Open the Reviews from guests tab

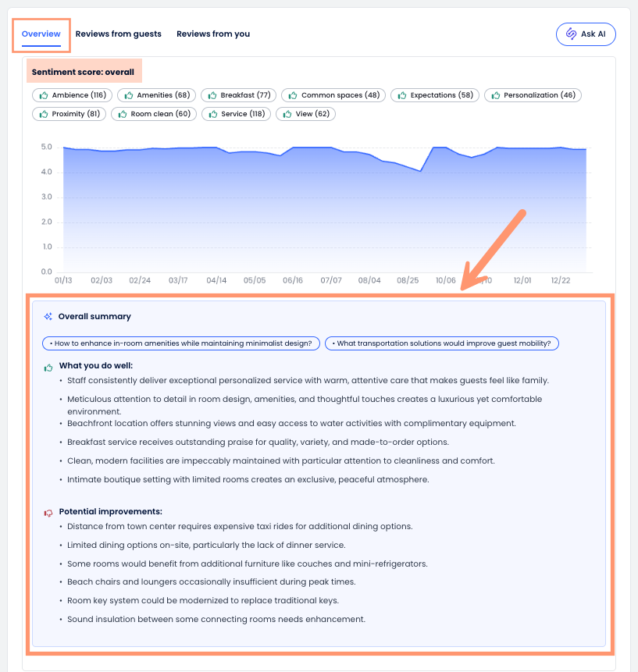pos(119,34)
